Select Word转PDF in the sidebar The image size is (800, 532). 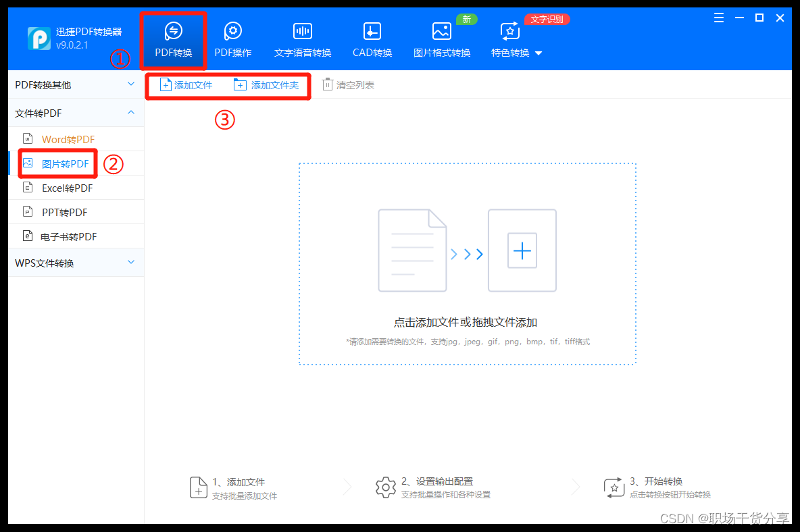pyautogui.click(x=76, y=139)
